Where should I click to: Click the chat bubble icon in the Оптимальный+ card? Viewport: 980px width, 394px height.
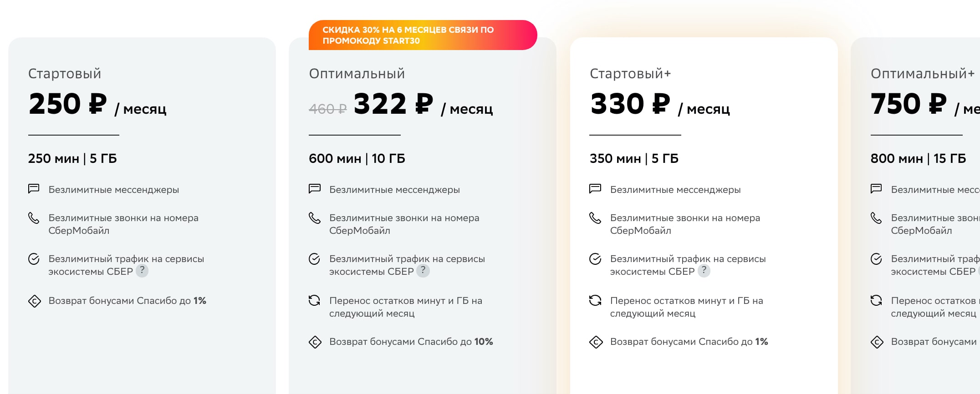876,189
